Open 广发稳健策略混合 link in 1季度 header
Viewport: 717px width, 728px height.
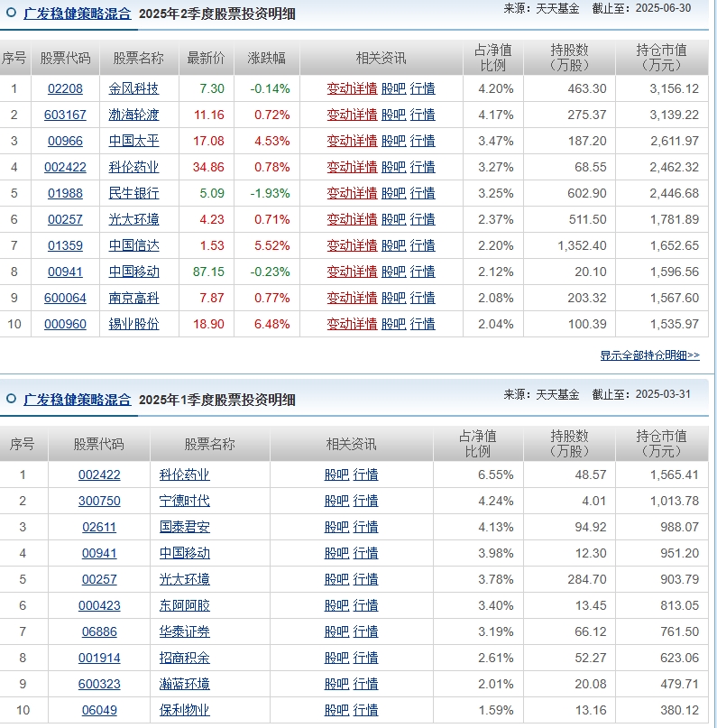(78, 400)
